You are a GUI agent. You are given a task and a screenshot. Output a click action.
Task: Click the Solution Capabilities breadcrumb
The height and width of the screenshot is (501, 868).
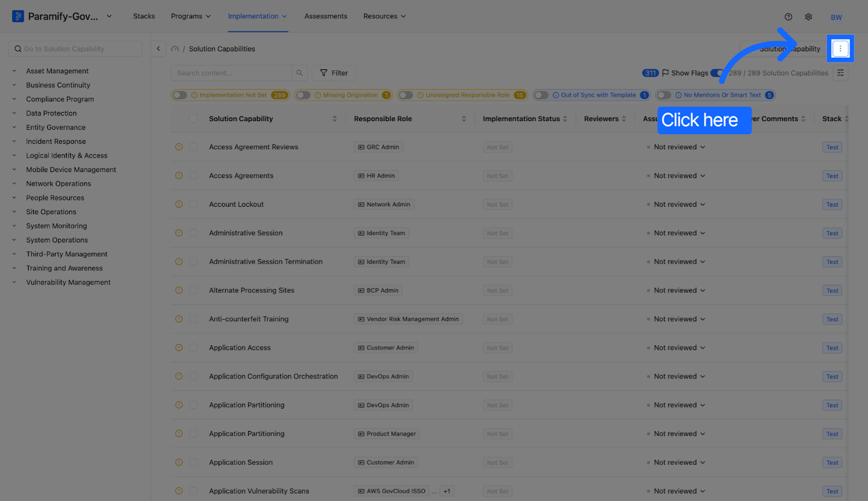[222, 49]
